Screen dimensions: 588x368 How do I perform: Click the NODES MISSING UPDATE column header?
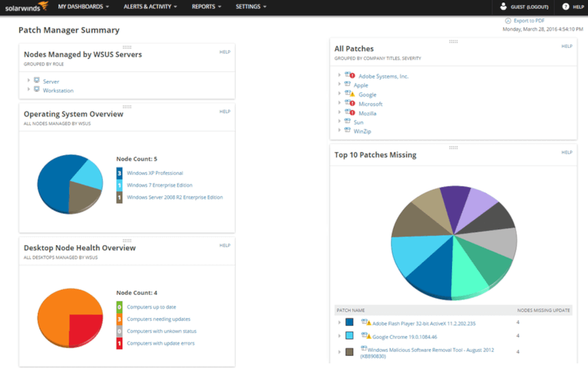[543, 310]
